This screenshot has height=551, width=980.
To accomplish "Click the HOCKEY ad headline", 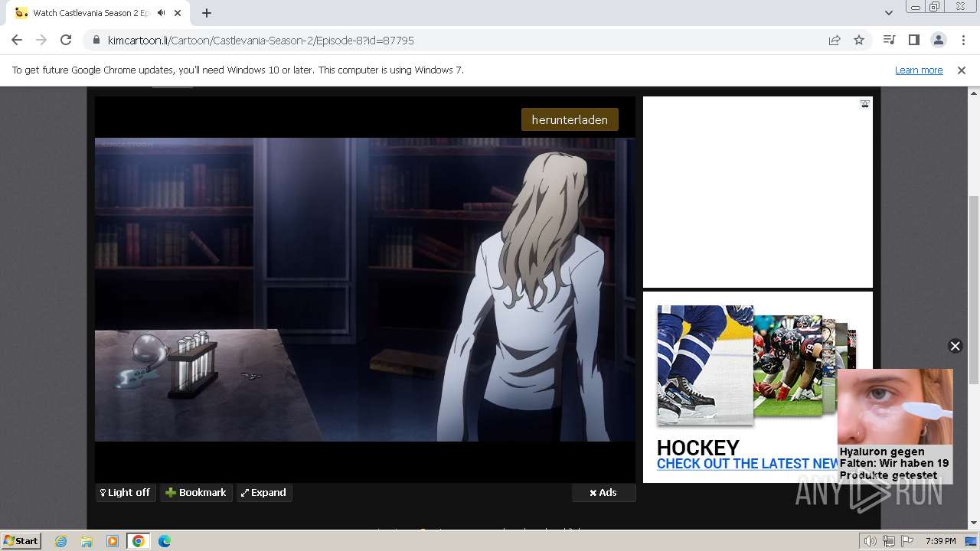I will click(x=698, y=448).
